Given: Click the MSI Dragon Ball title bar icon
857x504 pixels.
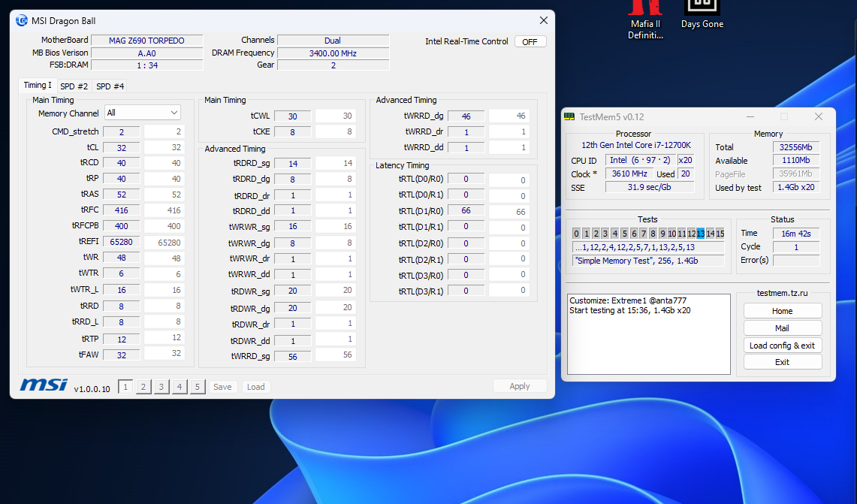Looking at the screenshot, I should coord(22,21).
